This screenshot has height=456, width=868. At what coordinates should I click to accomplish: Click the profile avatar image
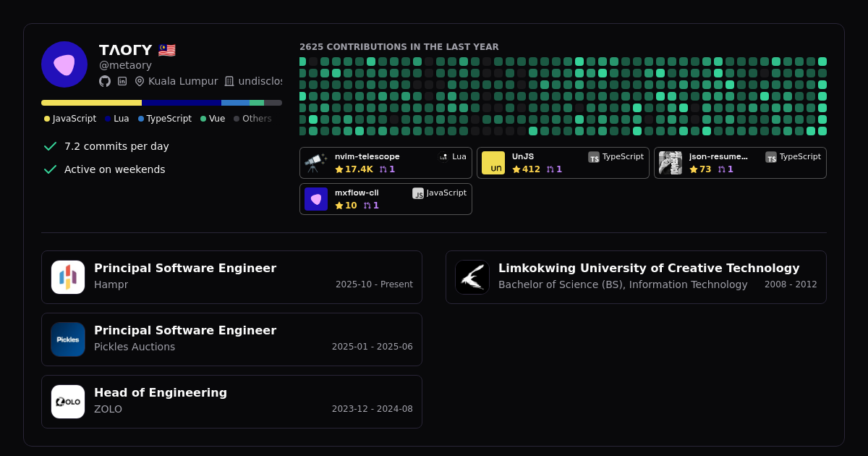point(64,64)
